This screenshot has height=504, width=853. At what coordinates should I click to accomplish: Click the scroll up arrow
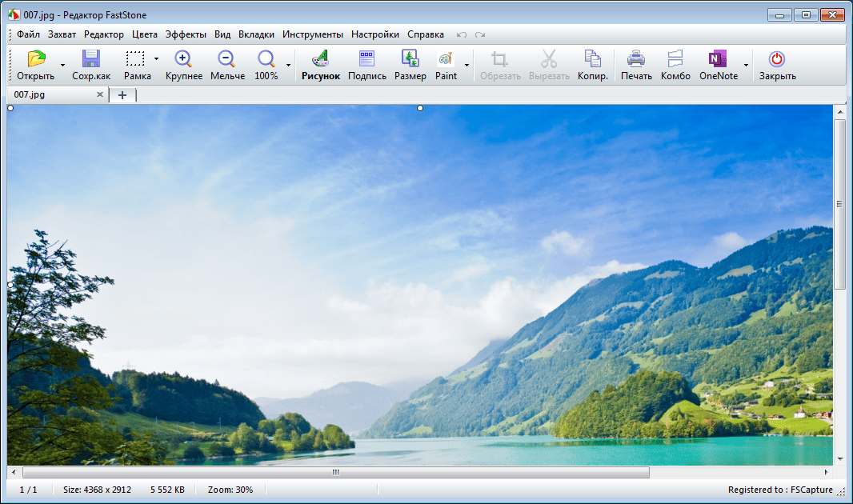tap(840, 112)
